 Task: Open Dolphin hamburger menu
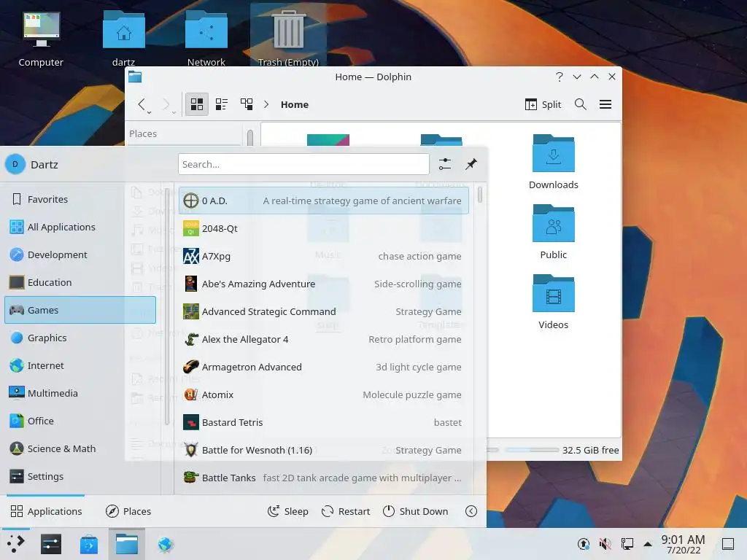click(x=605, y=104)
